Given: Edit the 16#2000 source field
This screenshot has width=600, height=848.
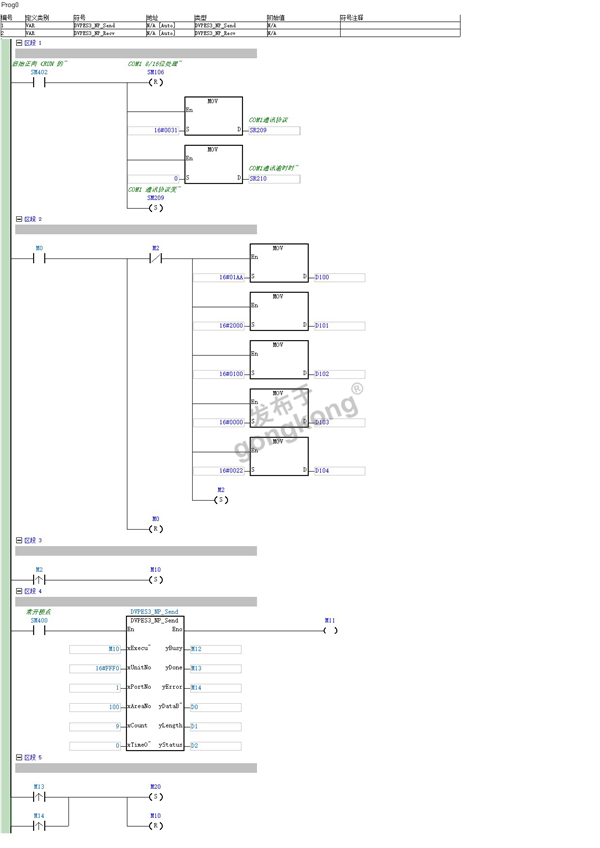Looking at the screenshot, I should point(220,326).
